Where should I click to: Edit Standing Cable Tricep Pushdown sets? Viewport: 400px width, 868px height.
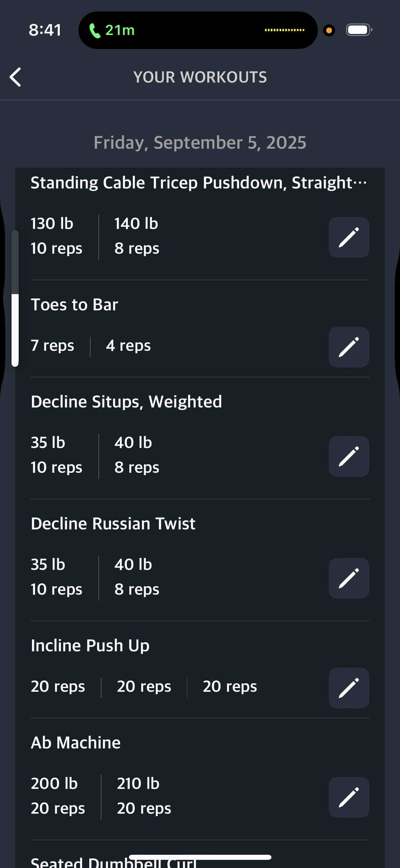point(349,237)
